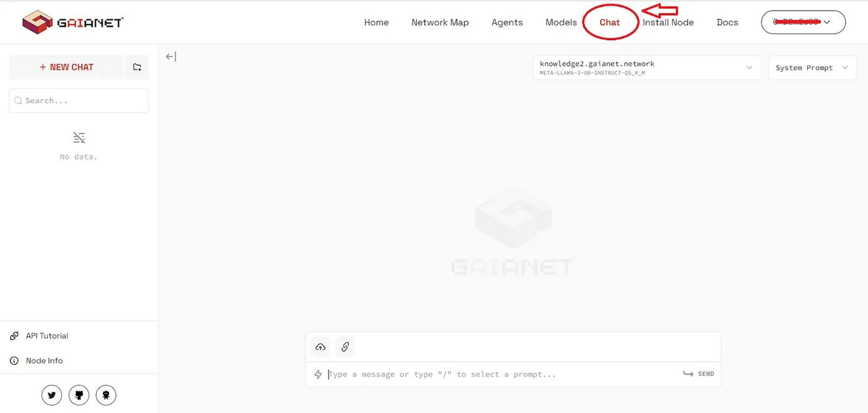Click the link attachment icon
Image resolution: width=868 pixels, height=413 pixels.
click(345, 347)
